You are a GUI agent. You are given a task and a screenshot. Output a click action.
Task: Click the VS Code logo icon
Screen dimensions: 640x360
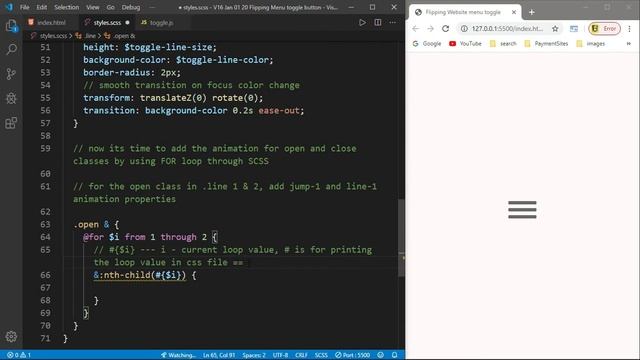click(x=9, y=7)
